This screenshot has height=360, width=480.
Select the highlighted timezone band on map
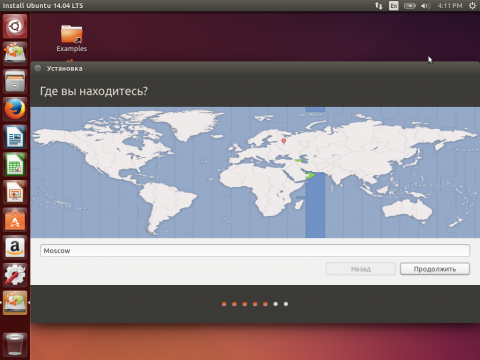(315, 207)
